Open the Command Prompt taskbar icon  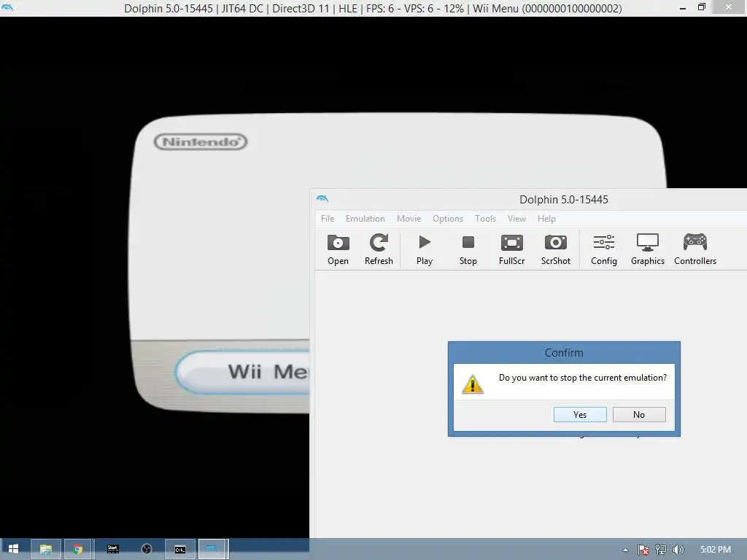[x=180, y=549]
